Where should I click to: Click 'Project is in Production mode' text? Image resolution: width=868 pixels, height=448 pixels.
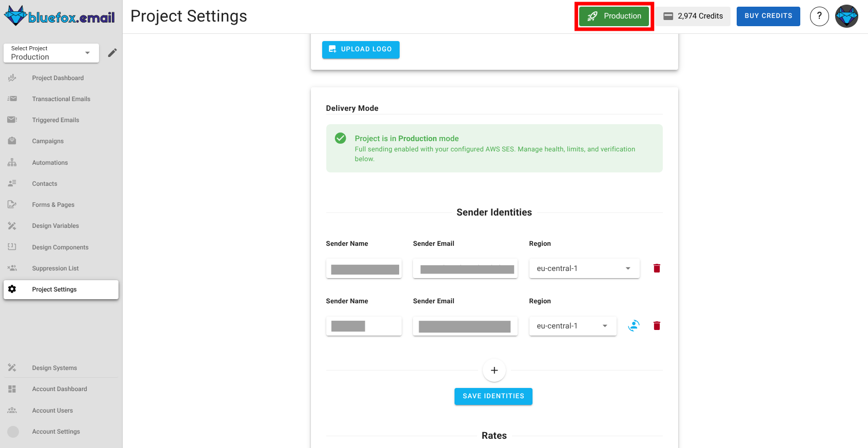407,139
